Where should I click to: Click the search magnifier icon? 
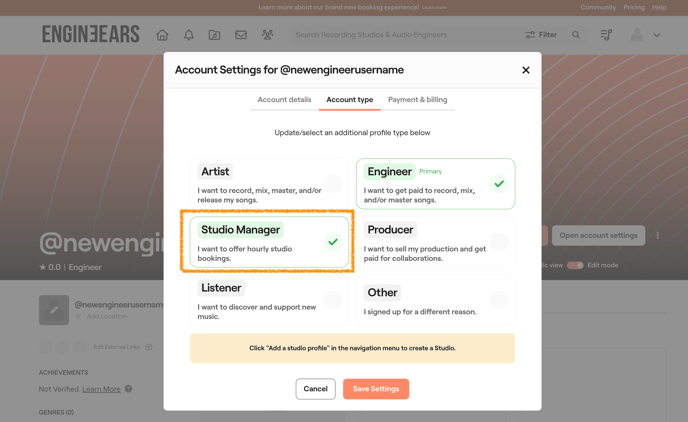tap(576, 35)
